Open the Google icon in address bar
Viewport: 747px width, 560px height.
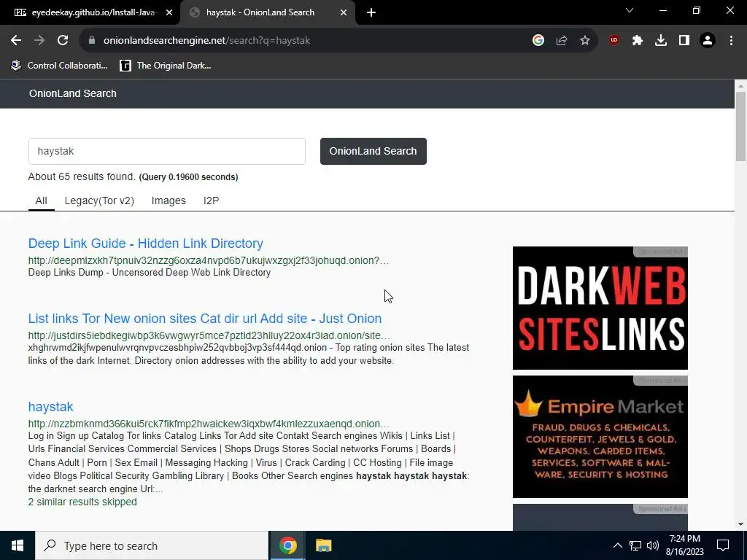pos(538,41)
